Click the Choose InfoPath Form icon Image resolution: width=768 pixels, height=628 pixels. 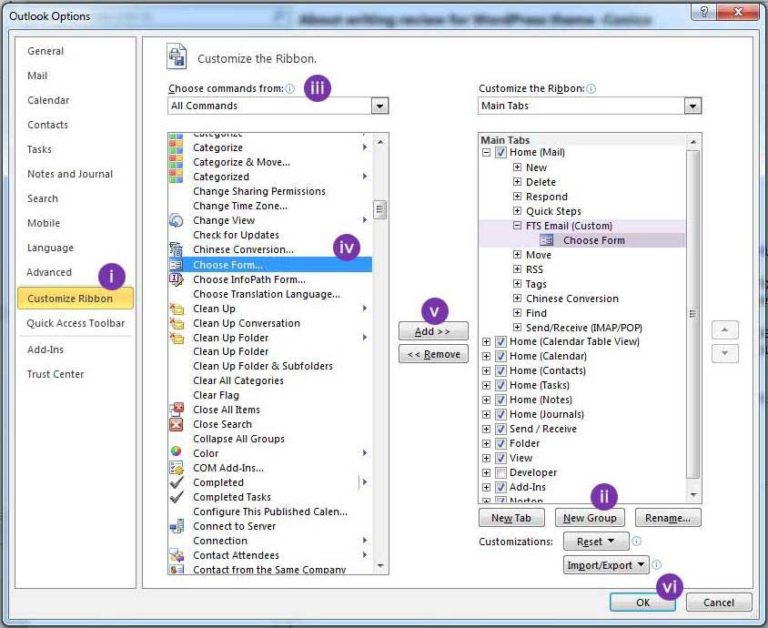tap(176, 279)
